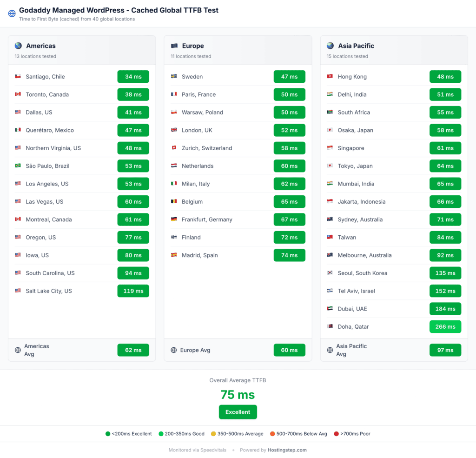The image size is (476, 458).
Task: Click the 75 ms overall average value
Action: click(238, 394)
